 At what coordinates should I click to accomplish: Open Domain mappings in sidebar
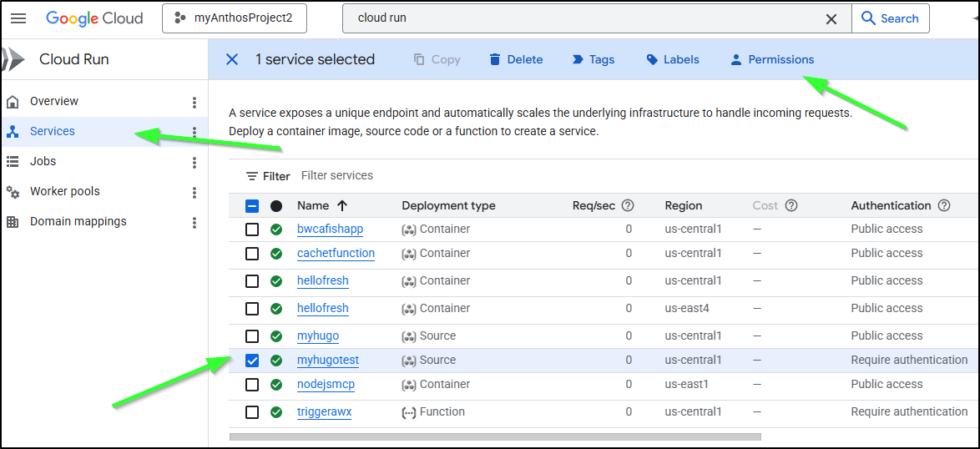[78, 221]
